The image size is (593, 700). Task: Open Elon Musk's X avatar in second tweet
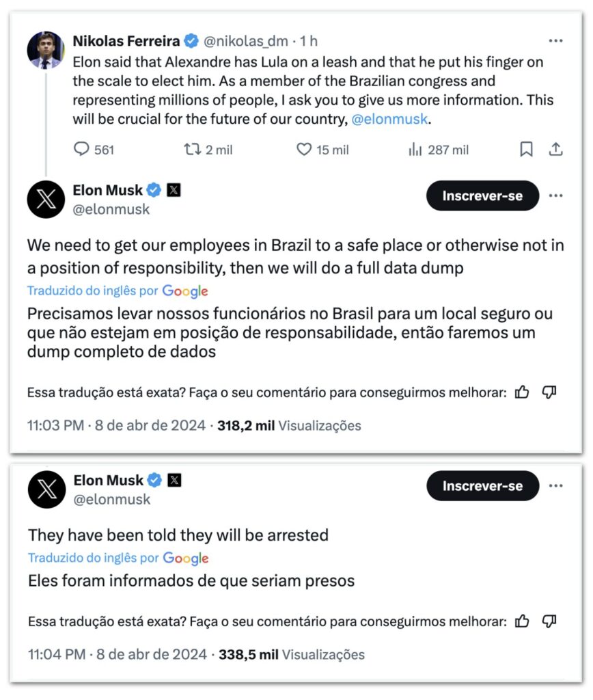pyautogui.click(x=47, y=489)
